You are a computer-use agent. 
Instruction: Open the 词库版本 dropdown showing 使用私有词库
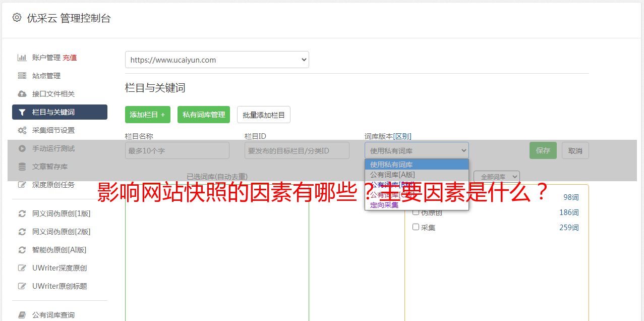coord(417,150)
